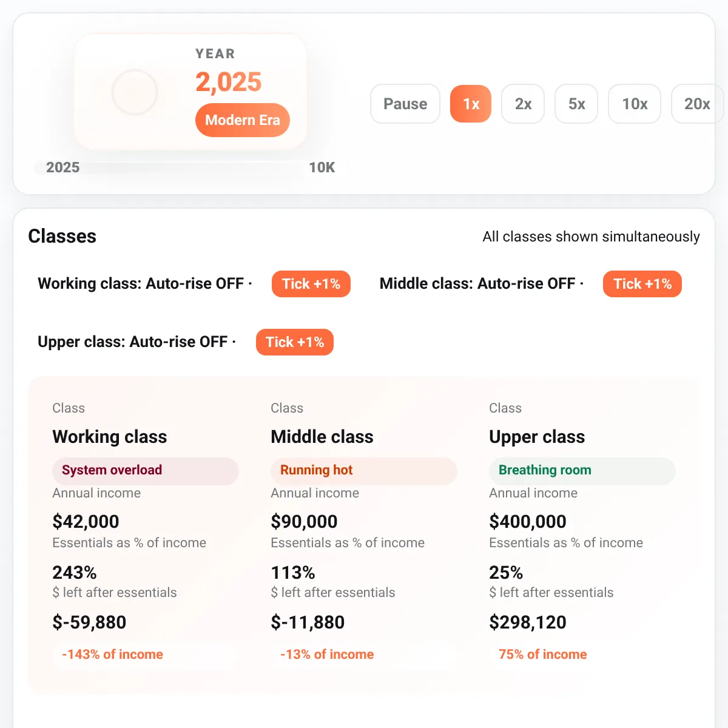
Task: Click the System overload status pill
Action: point(146,471)
